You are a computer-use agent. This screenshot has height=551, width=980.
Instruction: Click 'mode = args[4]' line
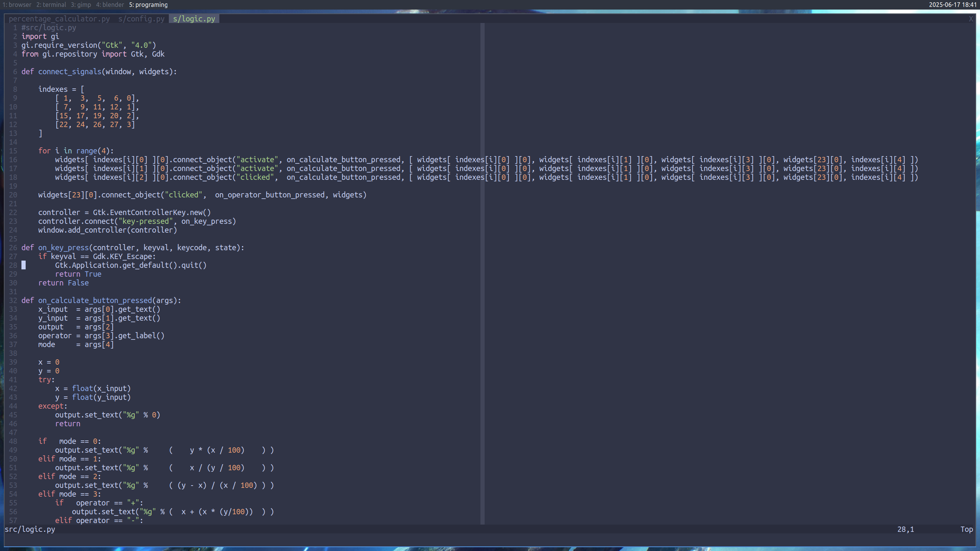76,344
